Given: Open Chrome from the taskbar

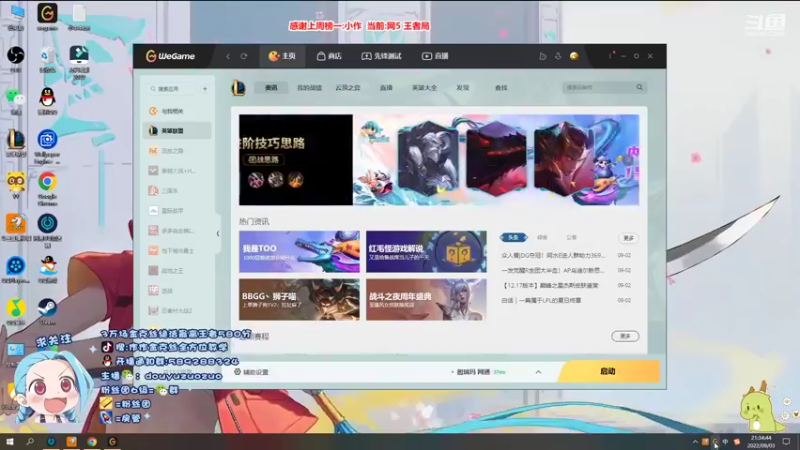Looking at the screenshot, I should point(92,441).
